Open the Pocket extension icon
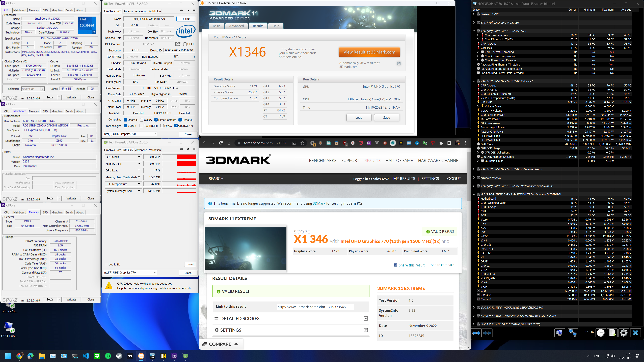 pos(361,143)
